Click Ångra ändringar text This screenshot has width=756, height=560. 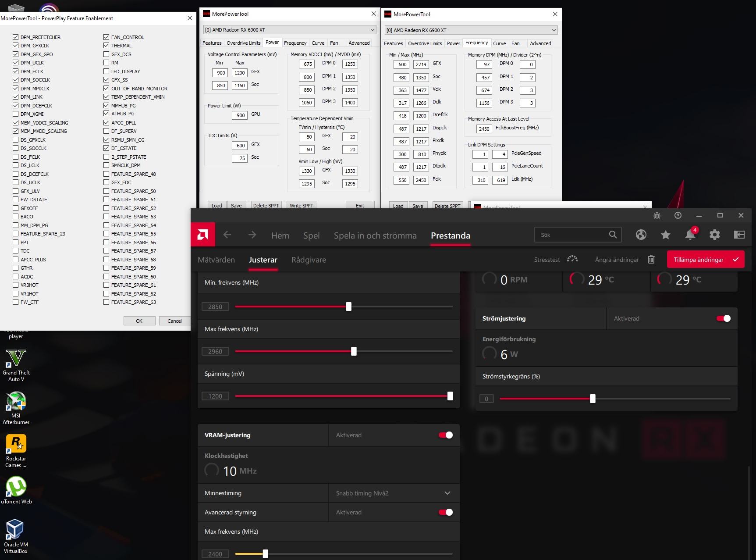coord(617,260)
